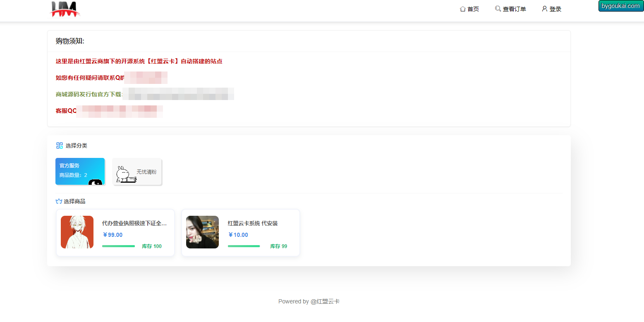Click the rabbit cartoon icon on 无忧清粉 card
The width and height of the screenshot is (644, 322).
[126, 174]
